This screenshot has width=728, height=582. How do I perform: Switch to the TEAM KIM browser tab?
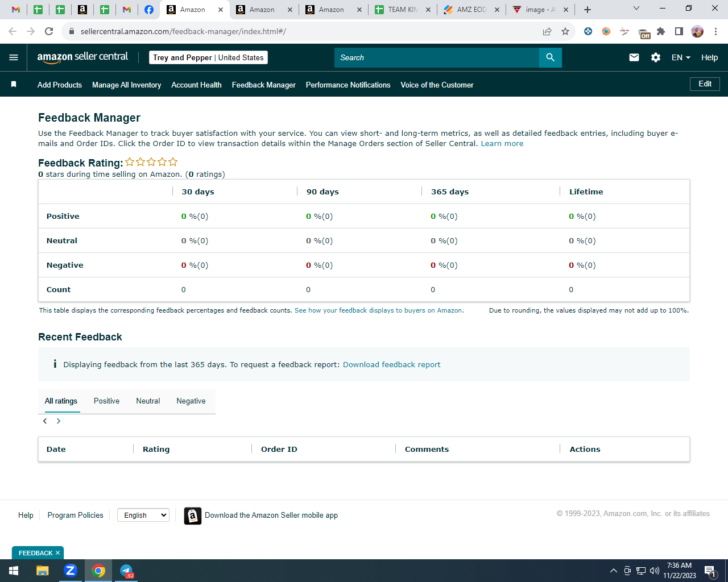[x=403, y=10]
